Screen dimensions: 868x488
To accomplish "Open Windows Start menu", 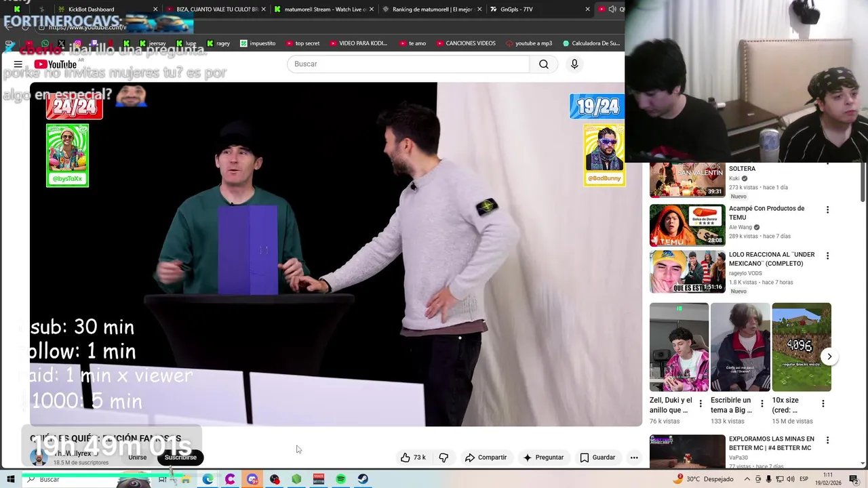I will tap(10, 479).
